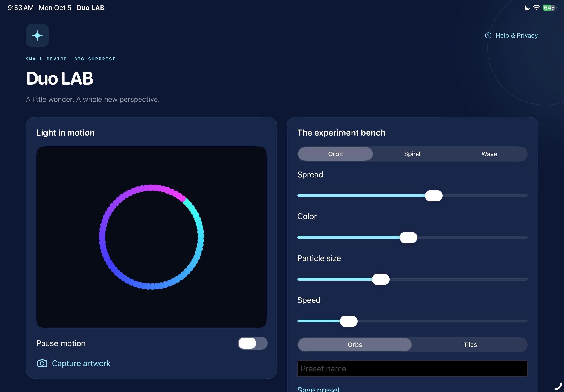Click the 'Light in motion' panel heading
This screenshot has width=564, height=392.
coord(65,133)
